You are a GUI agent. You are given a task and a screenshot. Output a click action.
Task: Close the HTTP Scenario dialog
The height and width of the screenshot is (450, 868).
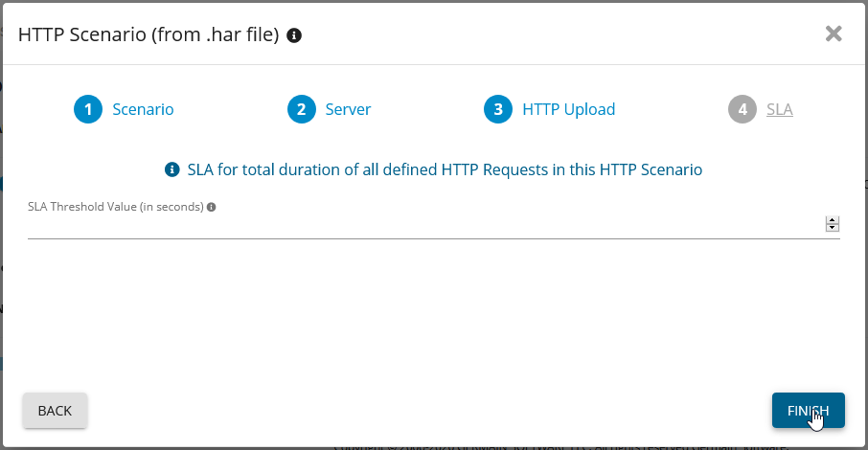pos(834,34)
